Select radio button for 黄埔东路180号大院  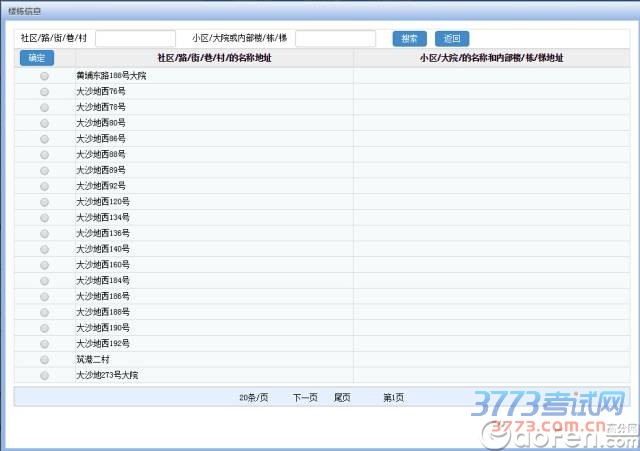point(44,76)
